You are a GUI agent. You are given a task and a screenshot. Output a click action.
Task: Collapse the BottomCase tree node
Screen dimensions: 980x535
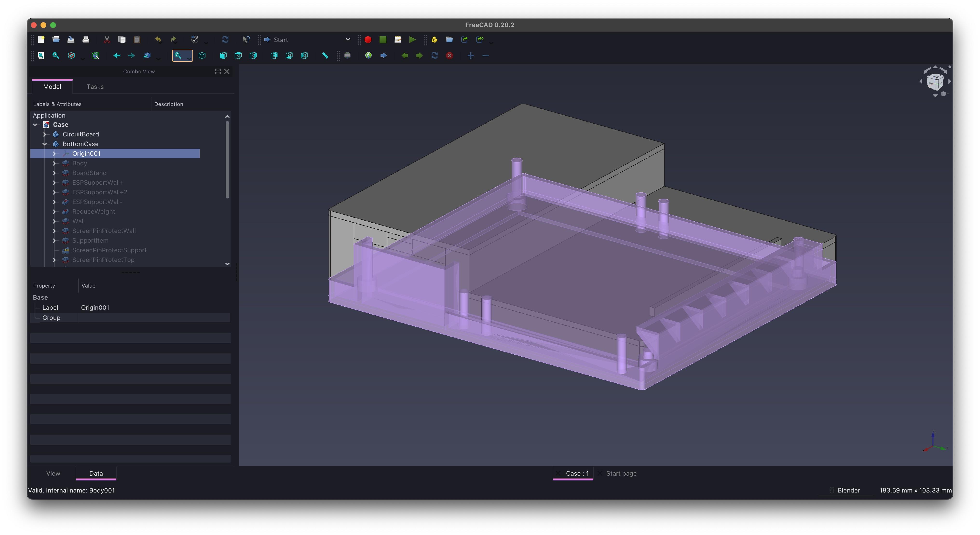coord(45,144)
